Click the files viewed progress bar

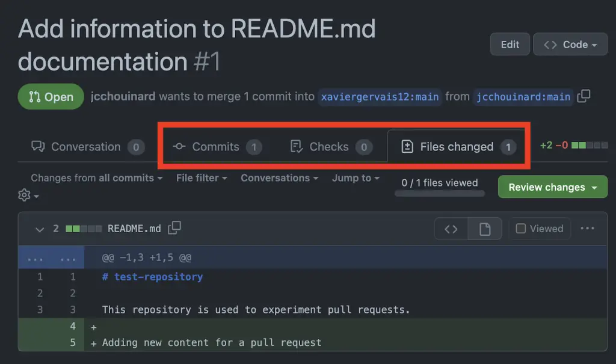click(x=440, y=193)
